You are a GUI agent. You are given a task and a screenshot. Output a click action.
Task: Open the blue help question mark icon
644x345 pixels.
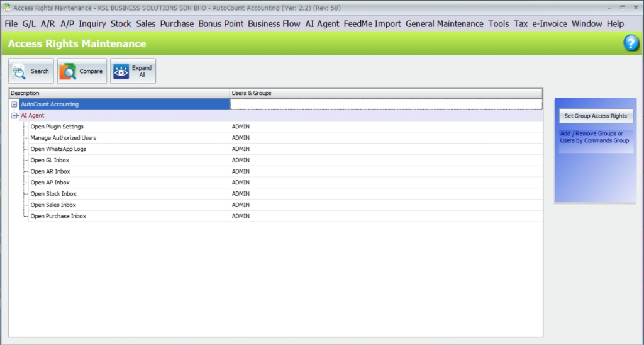pos(631,43)
